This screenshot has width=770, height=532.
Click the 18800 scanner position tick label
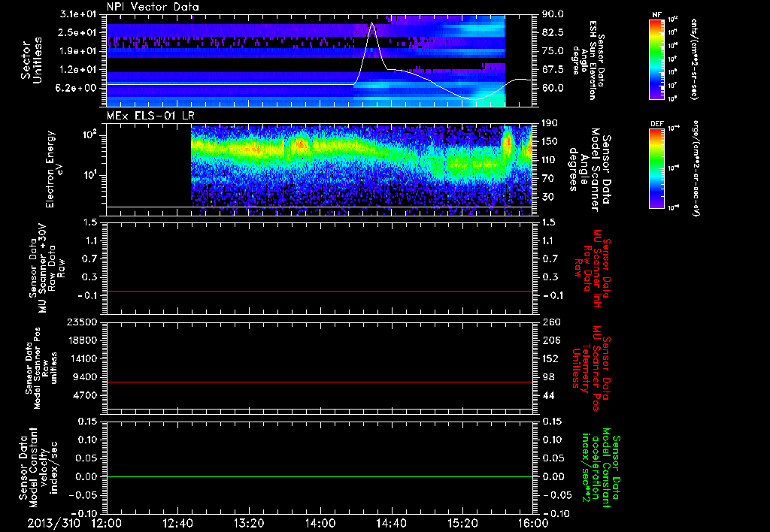81,340
